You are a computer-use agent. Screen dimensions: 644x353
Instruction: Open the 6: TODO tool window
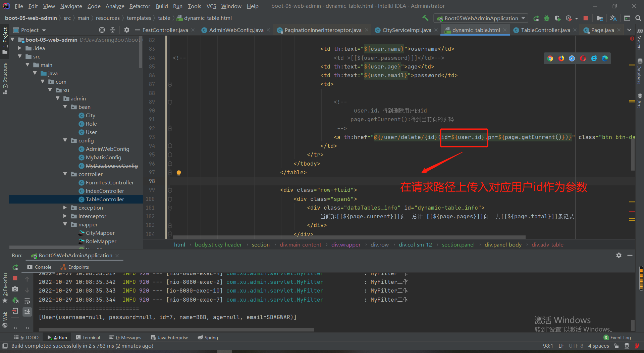point(26,338)
